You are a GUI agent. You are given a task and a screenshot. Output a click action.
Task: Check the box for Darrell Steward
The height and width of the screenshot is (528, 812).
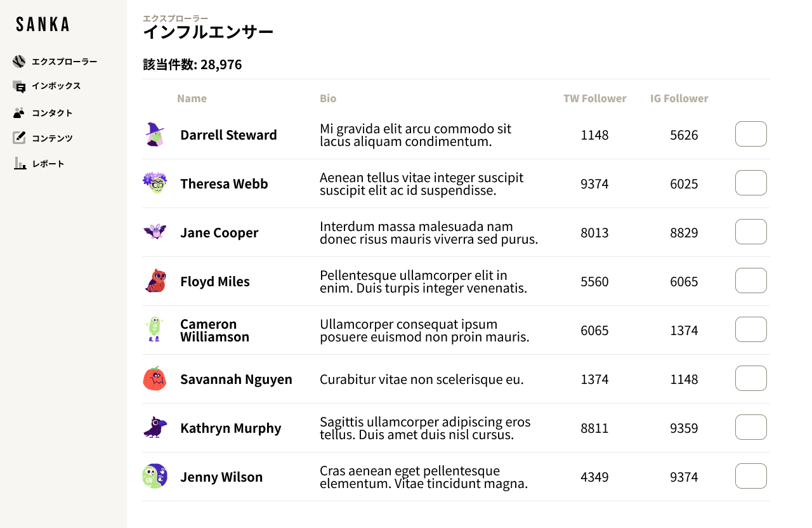[750, 134]
